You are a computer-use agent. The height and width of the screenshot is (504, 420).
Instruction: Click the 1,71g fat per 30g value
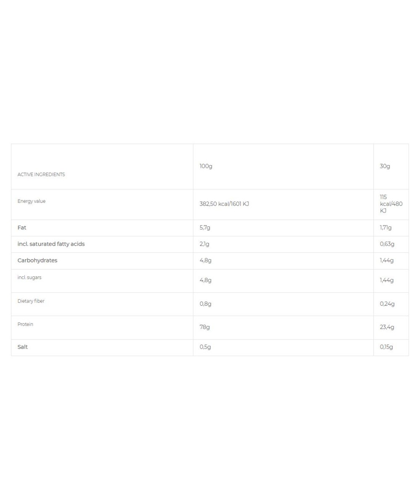[x=386, y=228]
